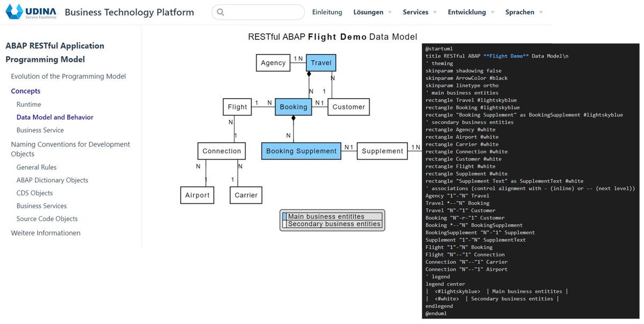Open the Lösungen dropdown menu
The width and height of the screenshot is (644, 324).
tap(369, 12)
